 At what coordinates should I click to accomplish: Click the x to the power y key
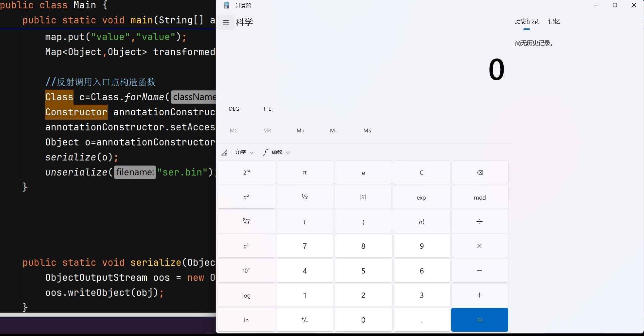246,246
